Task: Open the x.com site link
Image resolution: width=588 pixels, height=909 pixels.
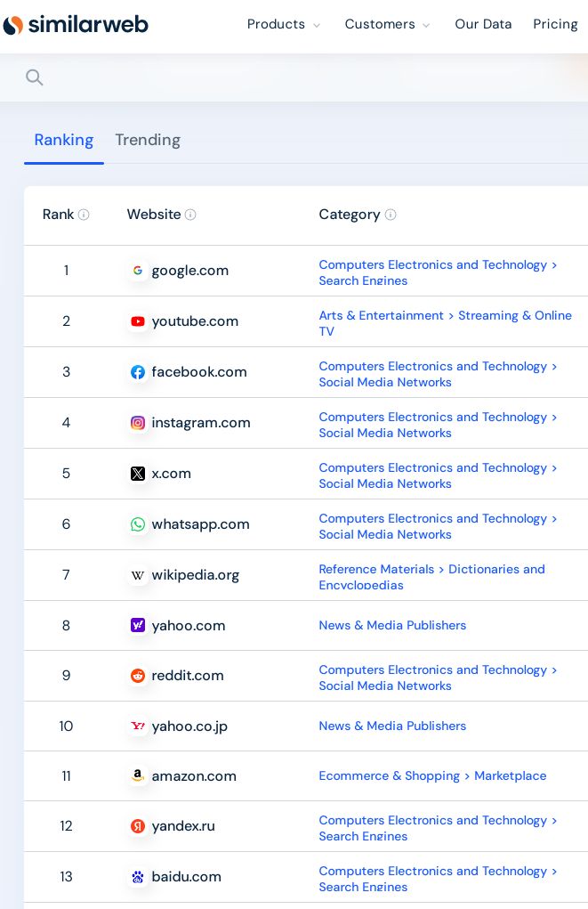Action: (x=171, y=474)
